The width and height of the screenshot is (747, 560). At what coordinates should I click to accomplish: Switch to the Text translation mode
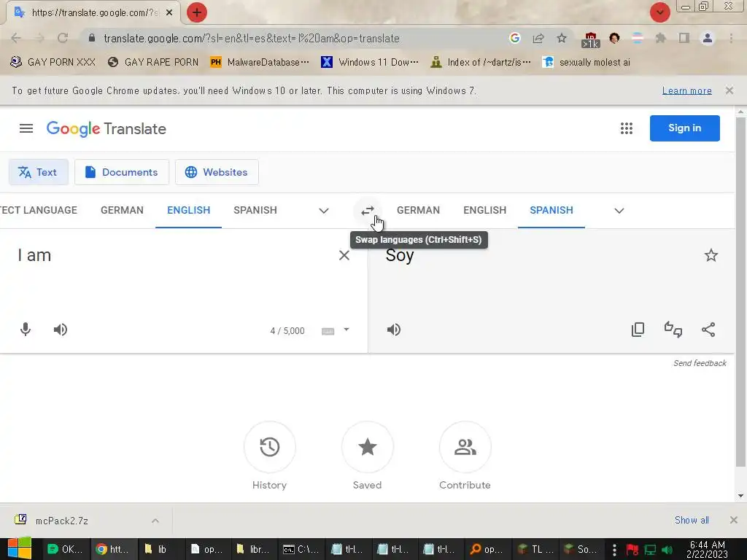click(x=38, y=172)
